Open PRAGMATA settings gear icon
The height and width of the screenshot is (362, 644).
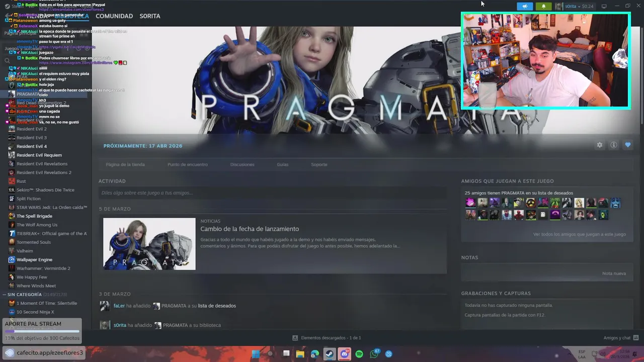[600, 145]
